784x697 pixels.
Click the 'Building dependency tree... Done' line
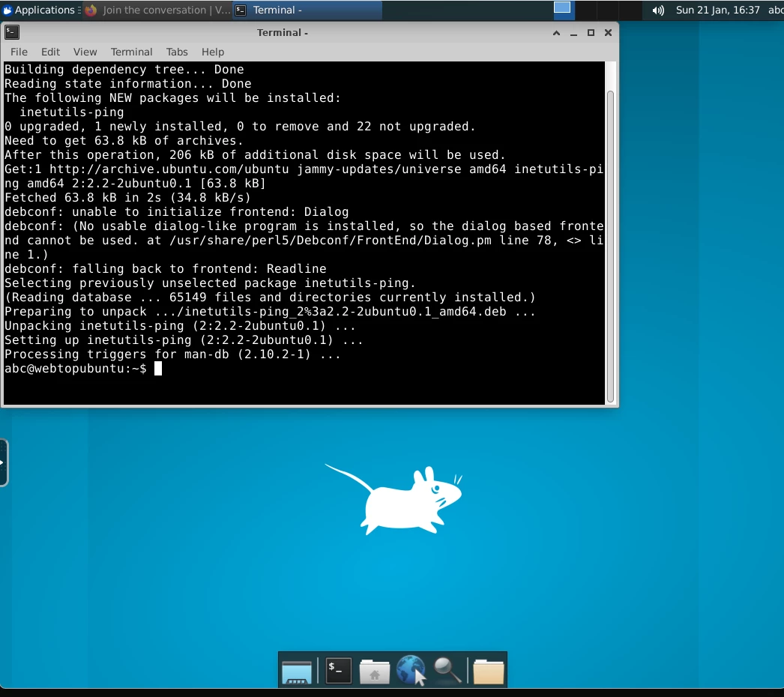point(124,69)
